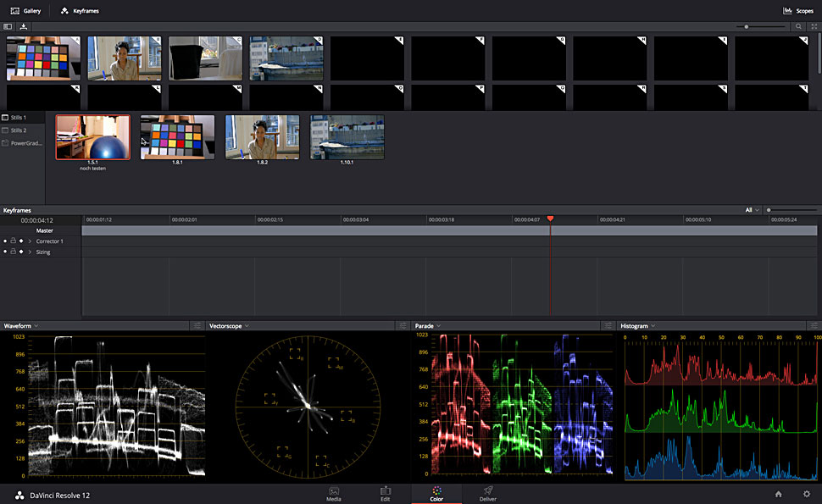Click the gallery expand view icon
The image size is (822, 504).
click(814, 26)
